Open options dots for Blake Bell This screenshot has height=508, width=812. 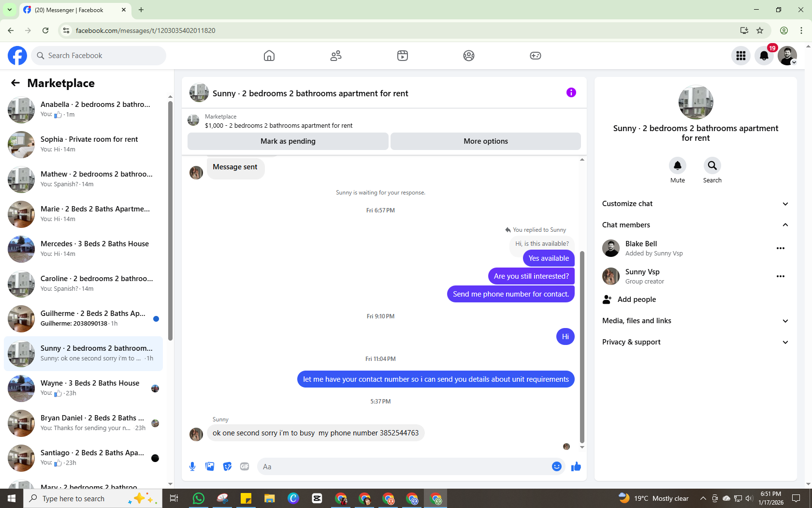781,248
